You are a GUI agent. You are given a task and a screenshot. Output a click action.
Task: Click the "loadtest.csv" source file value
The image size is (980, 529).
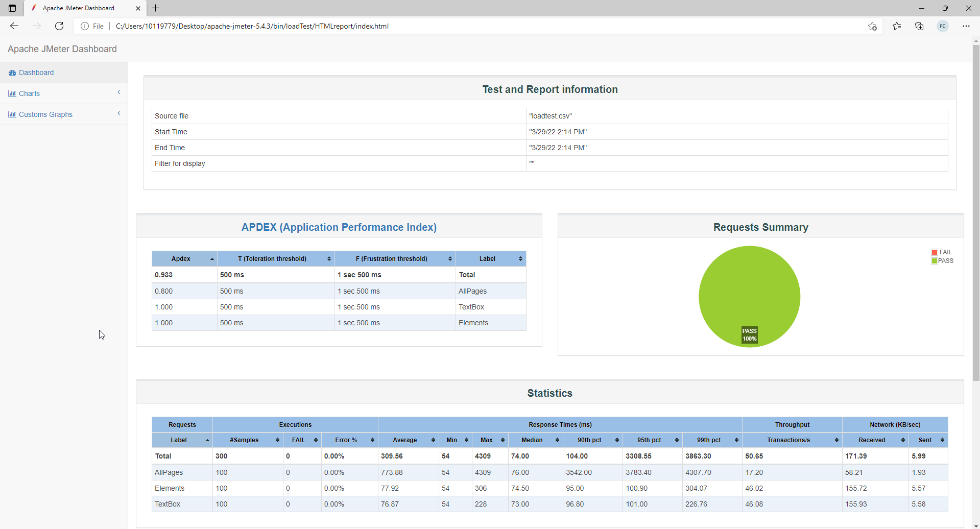(x=551, y=116)
